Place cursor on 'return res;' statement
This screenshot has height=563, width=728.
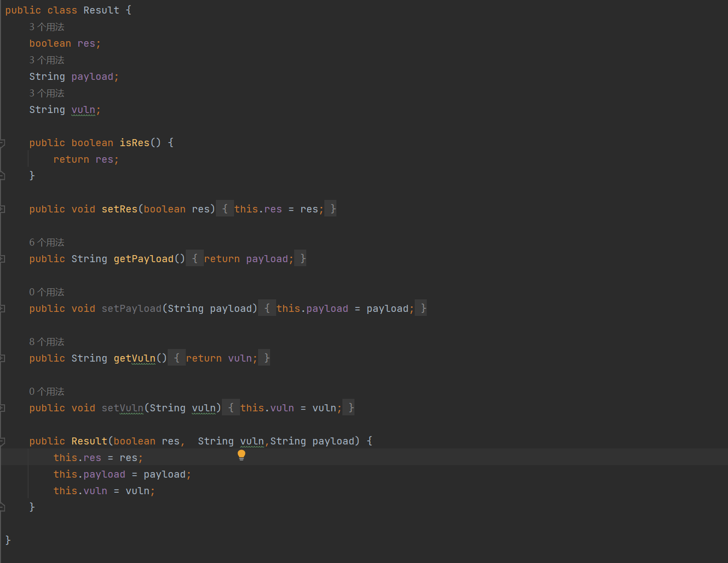(x=86, y=160)
